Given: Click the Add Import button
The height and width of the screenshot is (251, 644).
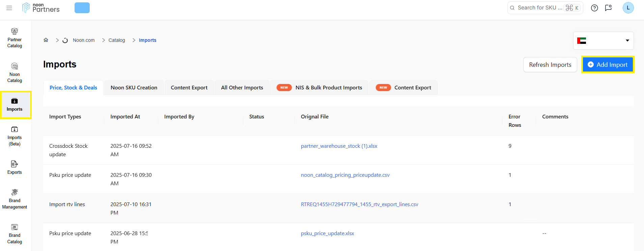Looking at the screenshot, I should (608, 64).
